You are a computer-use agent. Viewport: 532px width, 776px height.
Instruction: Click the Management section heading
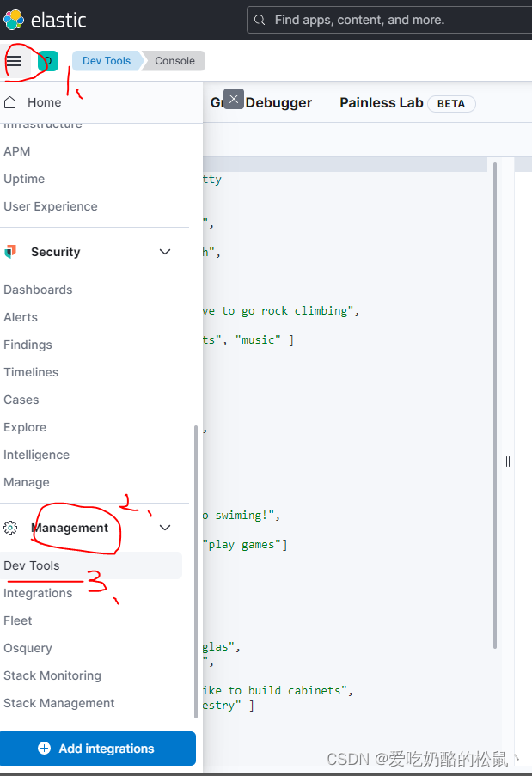[x=70, y=528]
